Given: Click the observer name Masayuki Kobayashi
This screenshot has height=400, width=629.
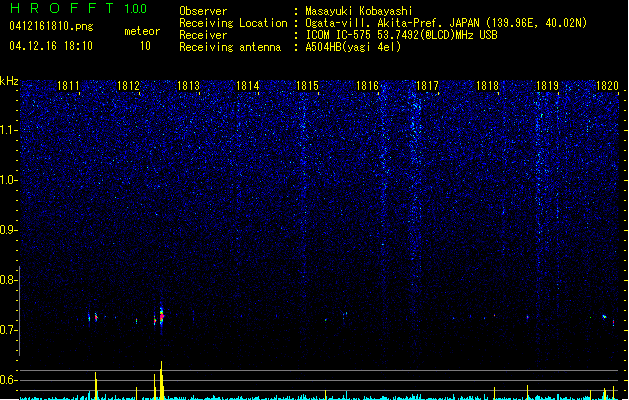Looking at the screenshot, I should (x=359, y=11).
